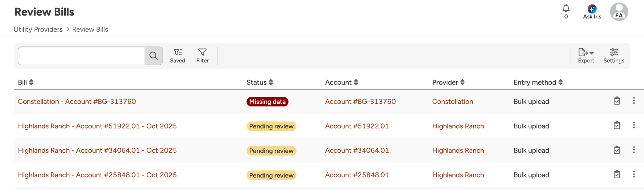Open table Settings
Image resolution: width=644 pixels, height=190 pixels.
613,56
